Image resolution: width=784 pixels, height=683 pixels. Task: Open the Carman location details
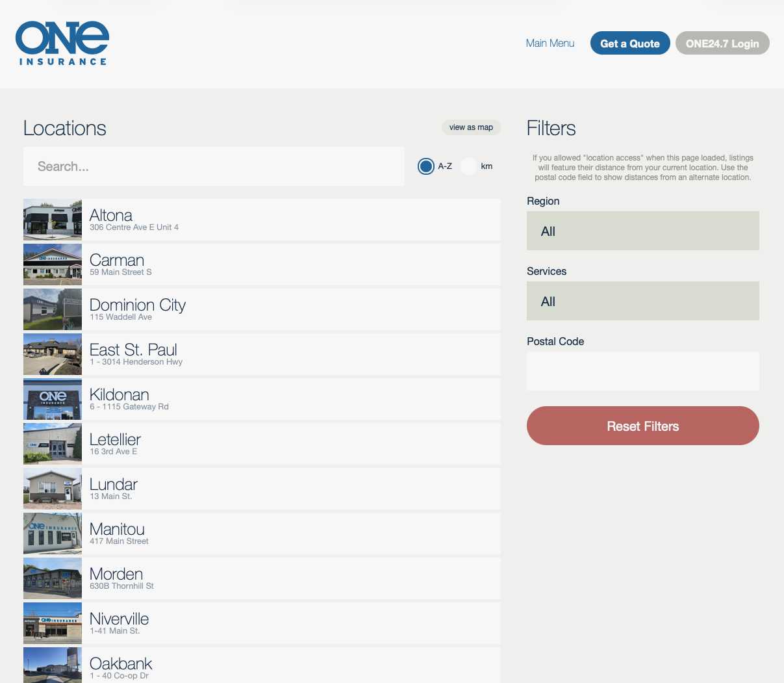click(x=260, y=264)
